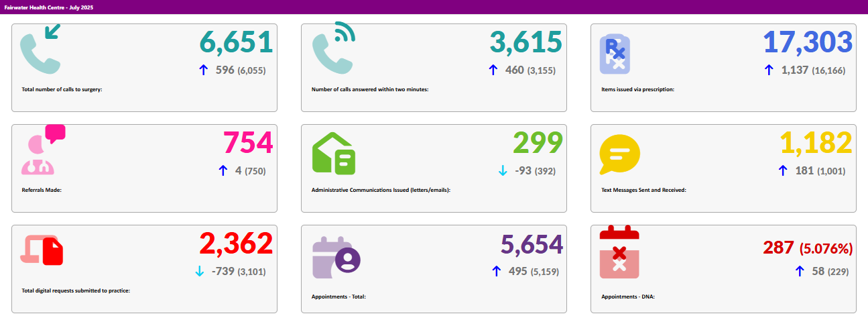This screenshot has width=868, height=322.
Task: Click the pink referrals person icon
Action: [x=42, y=151]
